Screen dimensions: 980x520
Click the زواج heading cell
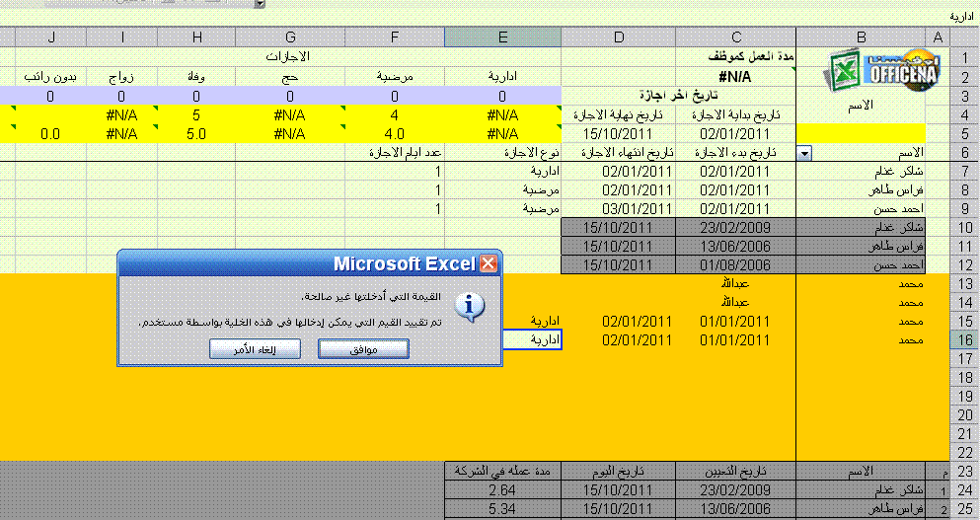pyautogui.click(x=121, y=77)
